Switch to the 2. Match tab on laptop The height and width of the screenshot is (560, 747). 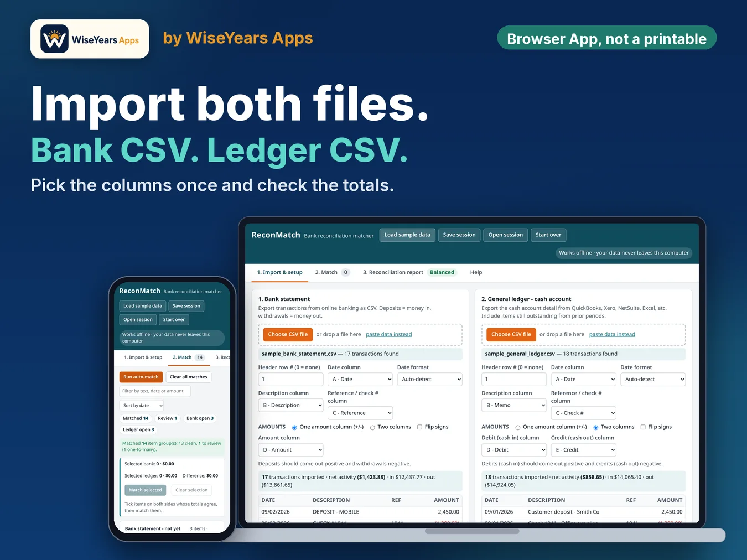click(332, 272)
